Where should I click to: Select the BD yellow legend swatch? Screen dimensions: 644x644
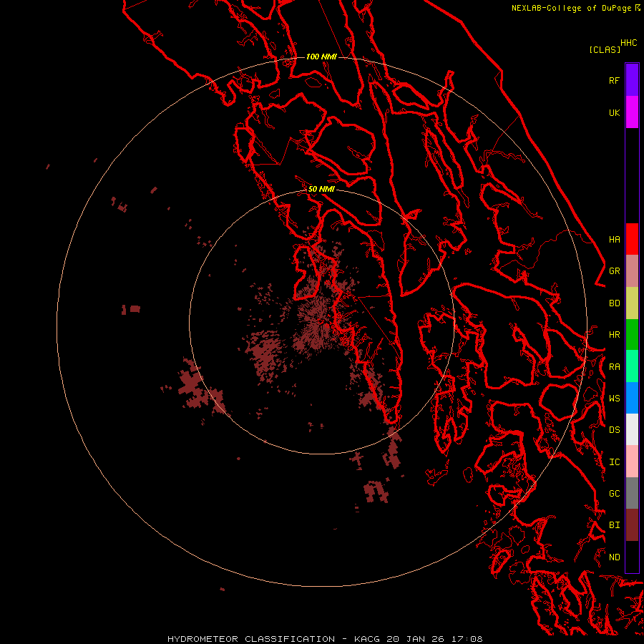coord(632,303)
